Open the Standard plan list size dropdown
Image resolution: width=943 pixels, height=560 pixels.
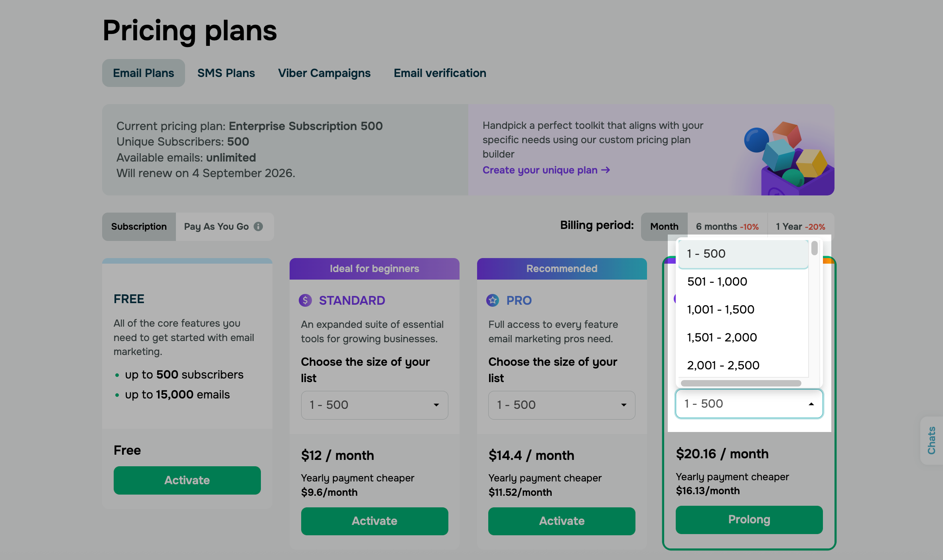pos(374,405)
